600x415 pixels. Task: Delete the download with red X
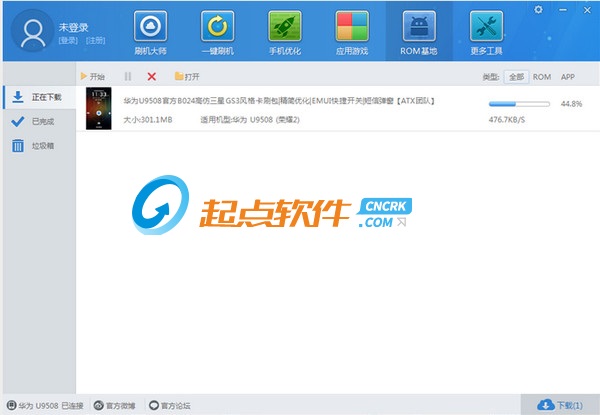click(x=152, y=76)
